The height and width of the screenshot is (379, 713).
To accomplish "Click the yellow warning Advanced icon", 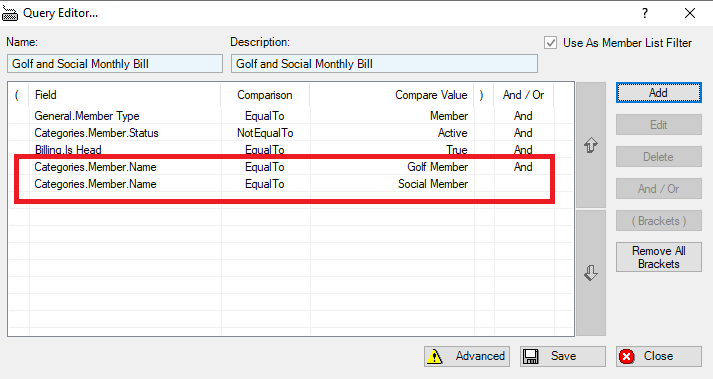I will [435, 356].
